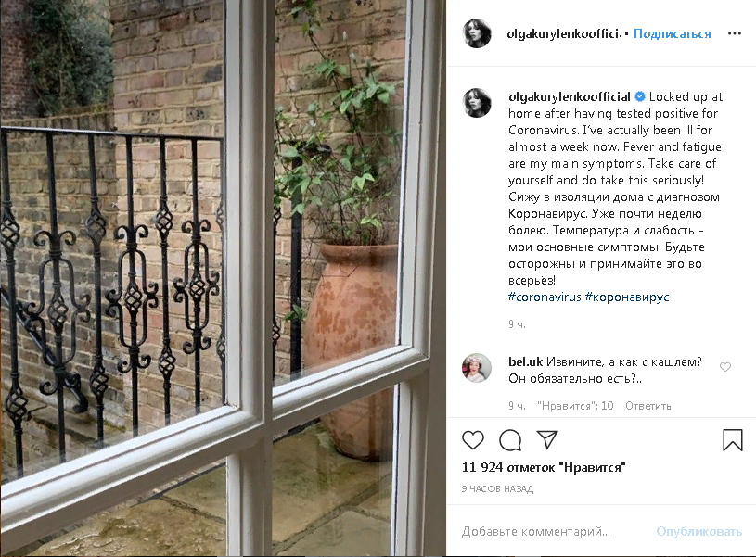Open the three-dot options menu
Image resolution: width=756 pixels, height=557 pixels.
coord(735,33)
